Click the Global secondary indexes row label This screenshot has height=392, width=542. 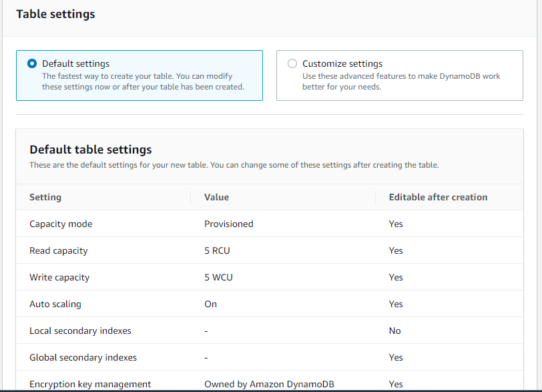point(83,357)
